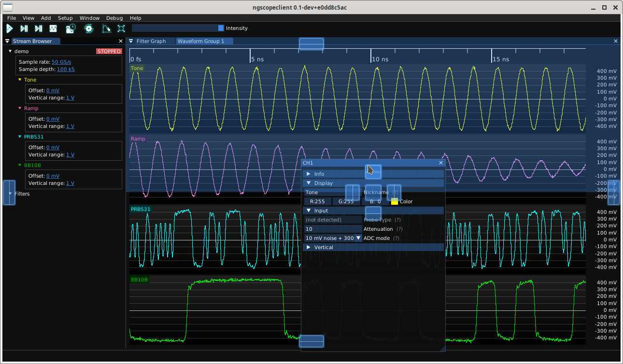Click the Intensity slider handle
This screenshot has height=364, width=623.
pyautogui.click(x=221, y=28)
